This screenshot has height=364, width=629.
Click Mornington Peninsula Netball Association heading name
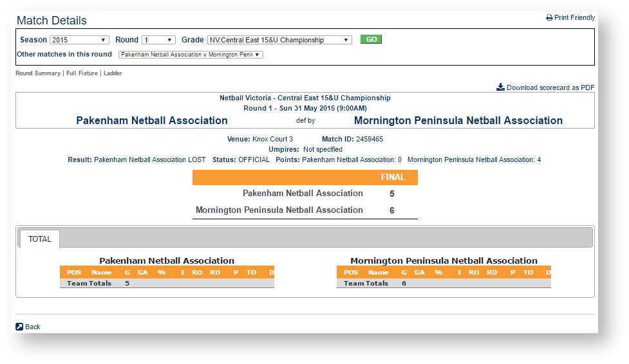458,120
